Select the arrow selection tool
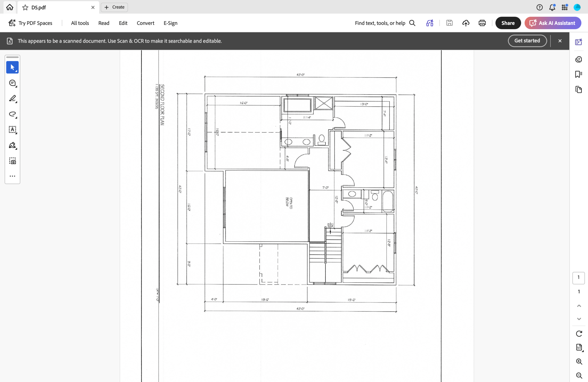This screenshot has height=382, width=588. point(12,67)
